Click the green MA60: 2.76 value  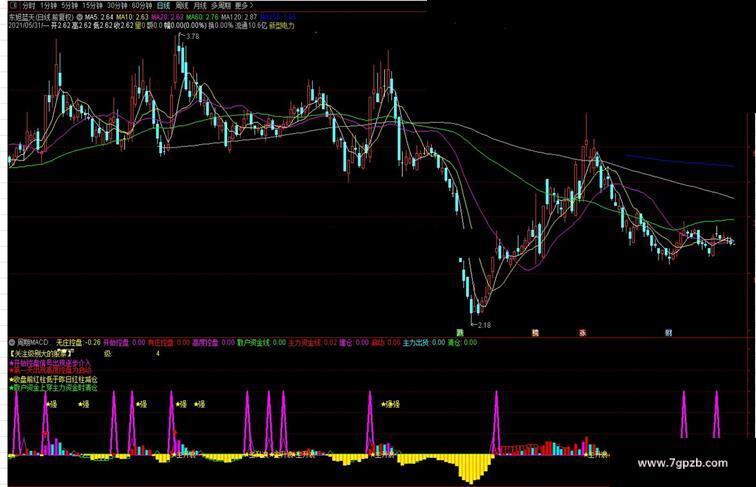click(x=202, y=17)
